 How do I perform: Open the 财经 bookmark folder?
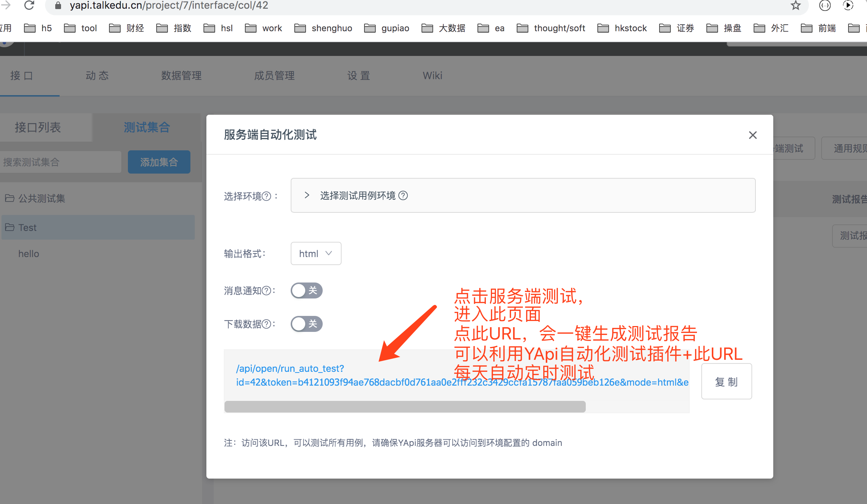(x=126, y=28)
